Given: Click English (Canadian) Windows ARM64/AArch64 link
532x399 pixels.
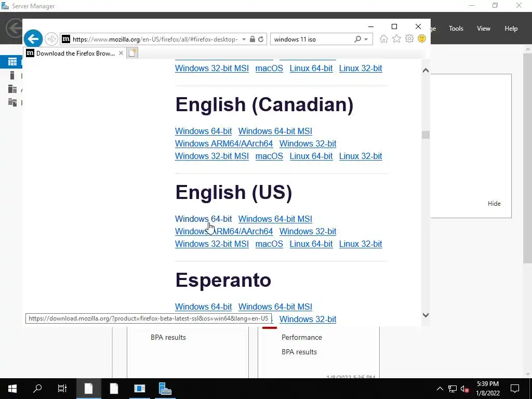Looking at the screenshot, I should click(x=224, y=143).
